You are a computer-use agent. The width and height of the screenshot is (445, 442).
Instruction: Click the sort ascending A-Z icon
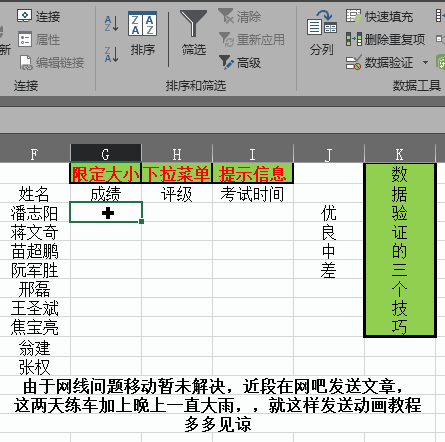[x=112, y=23]
